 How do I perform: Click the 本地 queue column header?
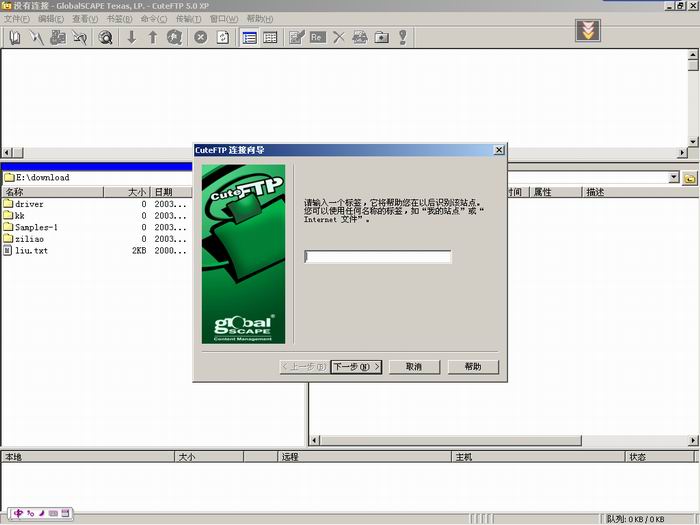click(x=88, y=457)
